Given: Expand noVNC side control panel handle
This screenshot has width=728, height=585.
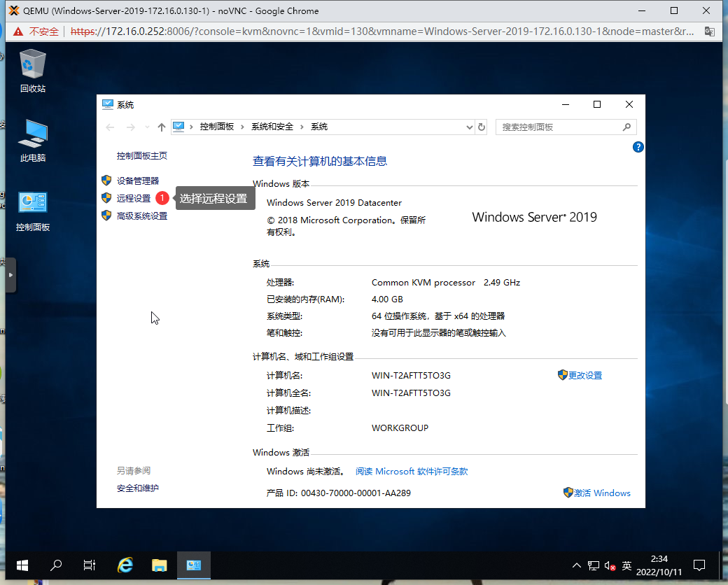Looking at the screenshot, I should pyautogui.click(x=10, y=275).
